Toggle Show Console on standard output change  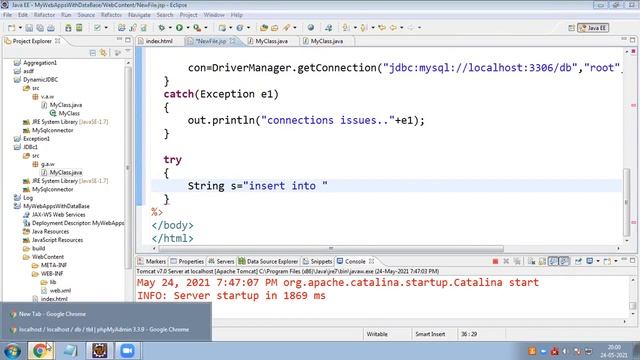[x=553, y=261]
